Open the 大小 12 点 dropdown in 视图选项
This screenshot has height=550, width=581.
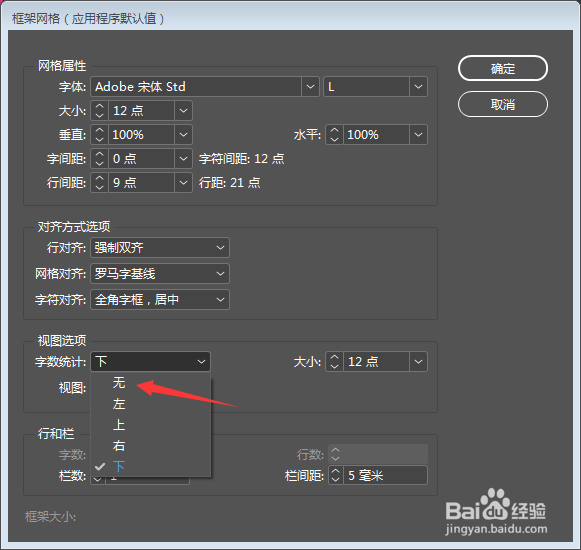click(x=418, y=361)
